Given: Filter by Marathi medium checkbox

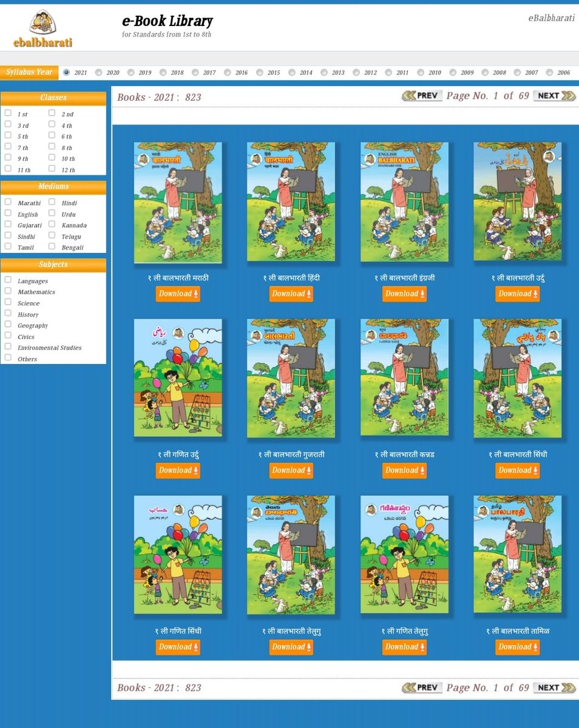Looking at the screenshot, I should pyautogui.click(x=8, y=202).
